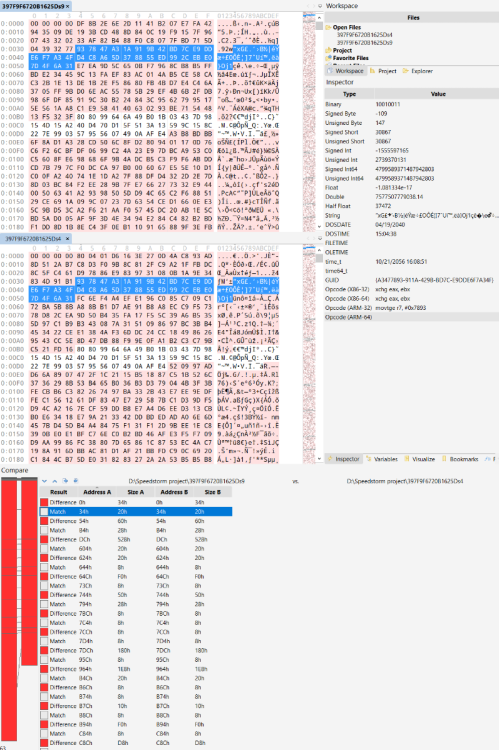Image resolution: width=499 pixels, height=750 pixels.
Task: Open the Workspace tab
Action: [x=345, y=71]
